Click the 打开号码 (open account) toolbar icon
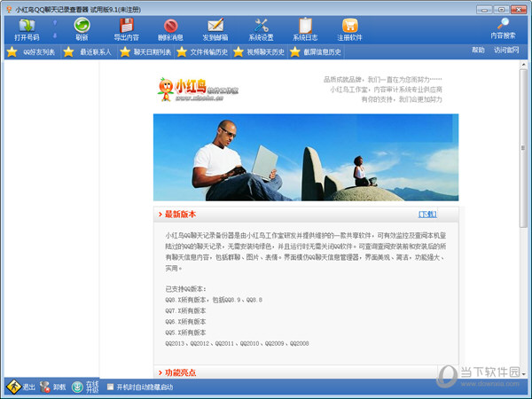The image size is (532, 399). [27, 29]
